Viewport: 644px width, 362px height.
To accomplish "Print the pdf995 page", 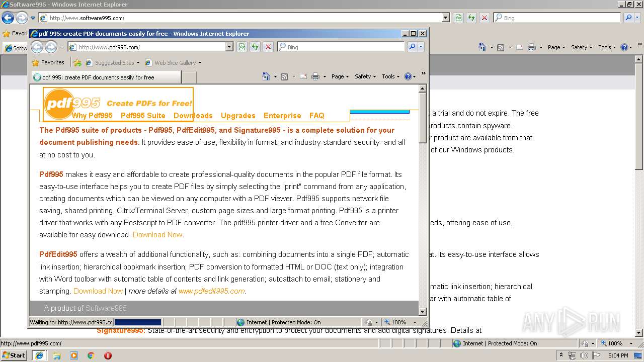I will (315, 76).
